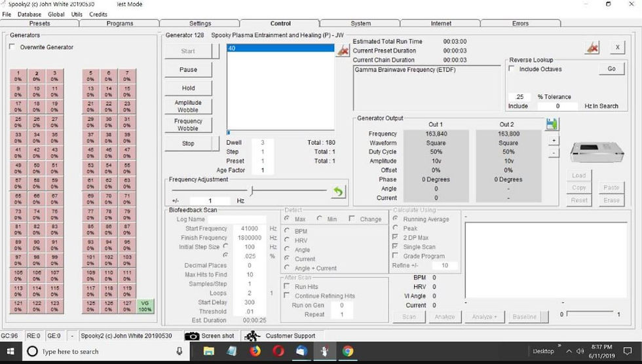Show hidden system tray icons chevron

coord(569,352)
